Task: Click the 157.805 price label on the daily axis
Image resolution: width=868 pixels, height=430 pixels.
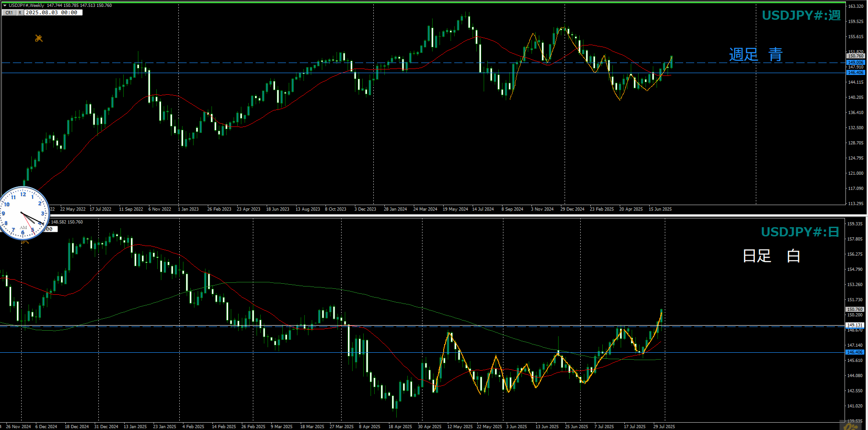Action: [x=855, y=239]
